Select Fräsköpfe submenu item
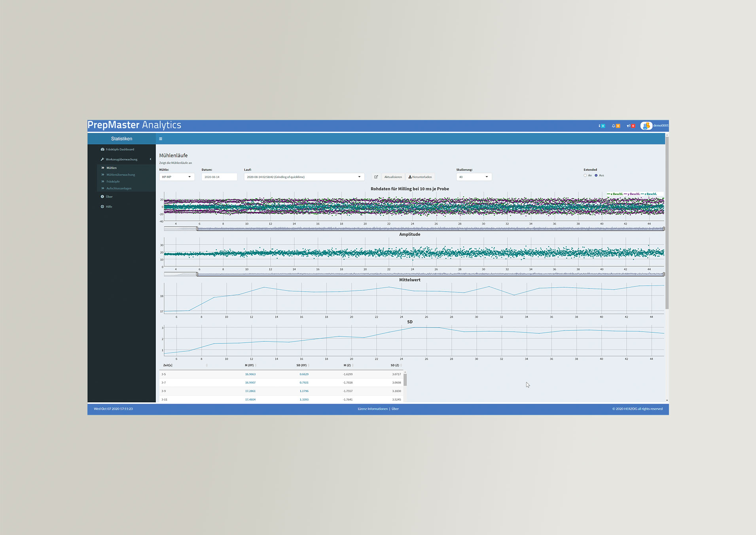756x535 pixels. tap(113, 182)
